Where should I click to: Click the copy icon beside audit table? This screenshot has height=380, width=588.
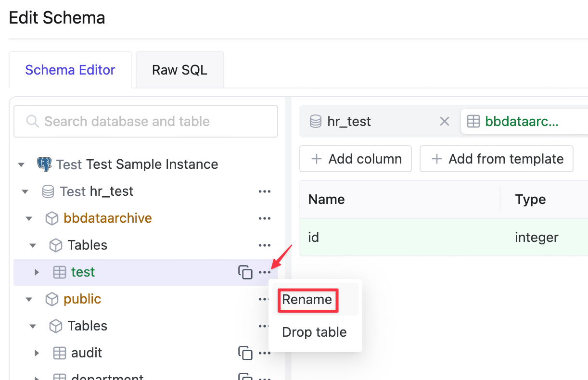pyautogui.click(x=245, y=353)
